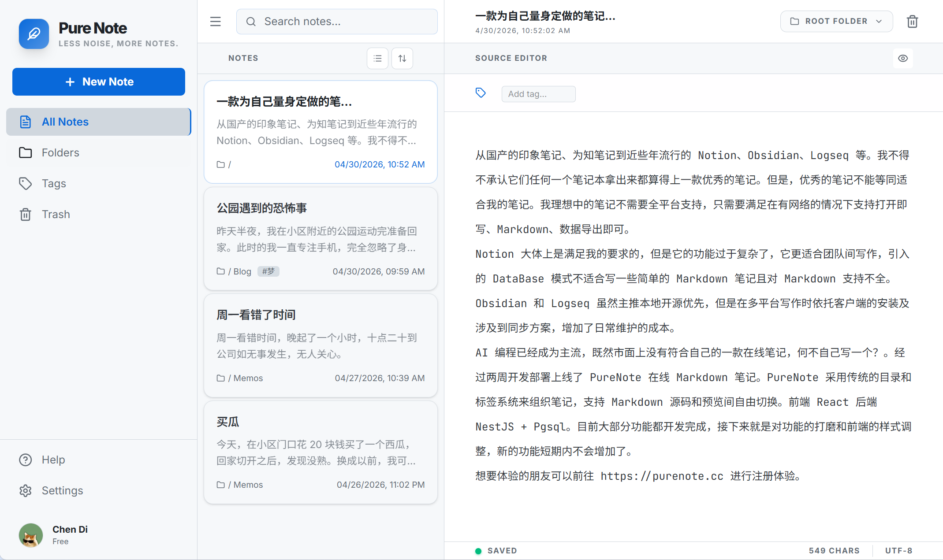The image size is (943, 560).
Task: Click the SOURCE EDITOR label
Action: click(511, 58)
